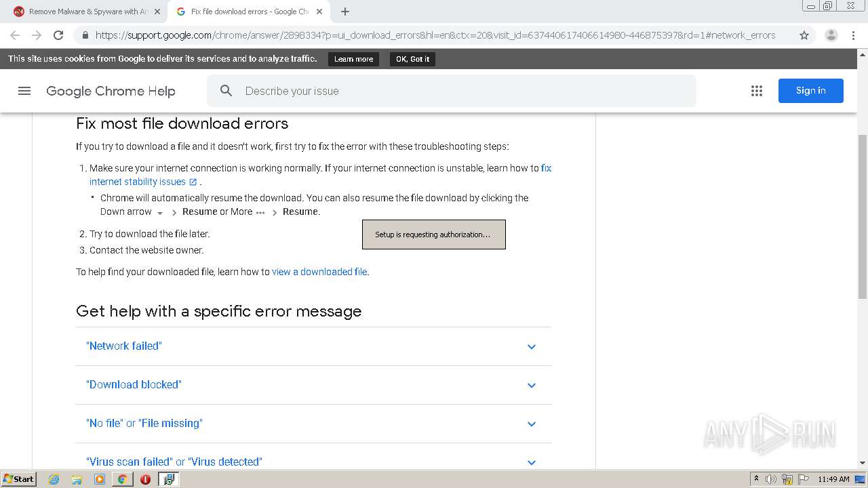The height and width of the screenshot is (488, 868).
Task: Click the Get help with a specific error message heading
Action: click(219, 311)
